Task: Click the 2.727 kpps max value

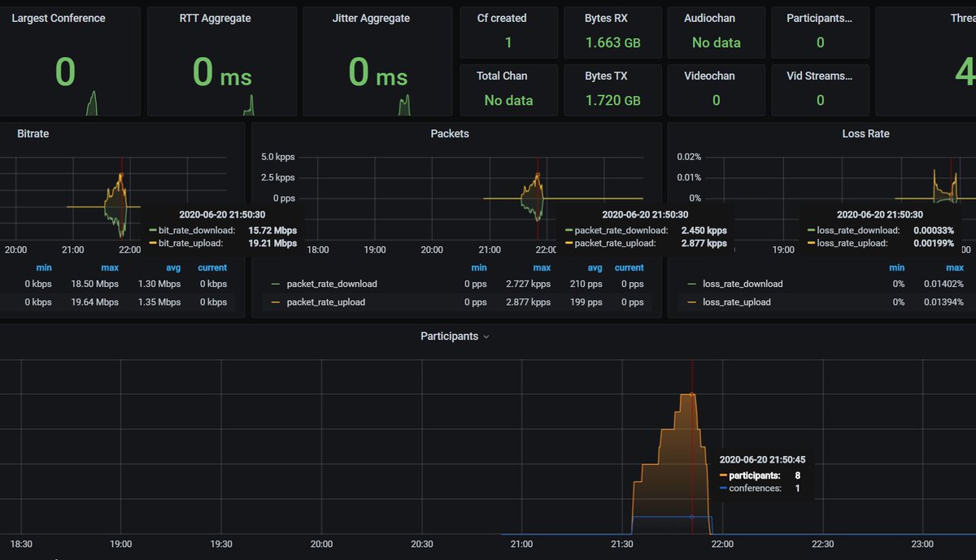Action: [529, 284]
